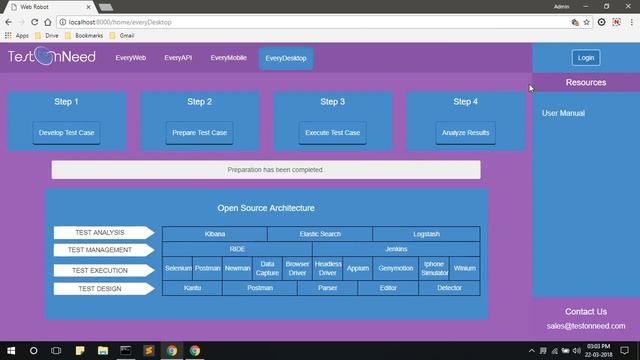Open the volume control in system tray
Image resolution: width=640 pixels, height=360 pixels.
[576, 351]
